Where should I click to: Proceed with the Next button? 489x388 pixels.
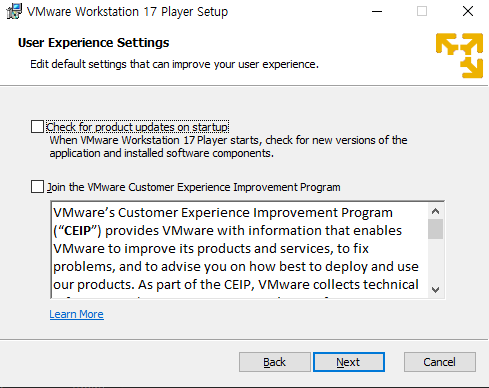(x=349, y=362)
